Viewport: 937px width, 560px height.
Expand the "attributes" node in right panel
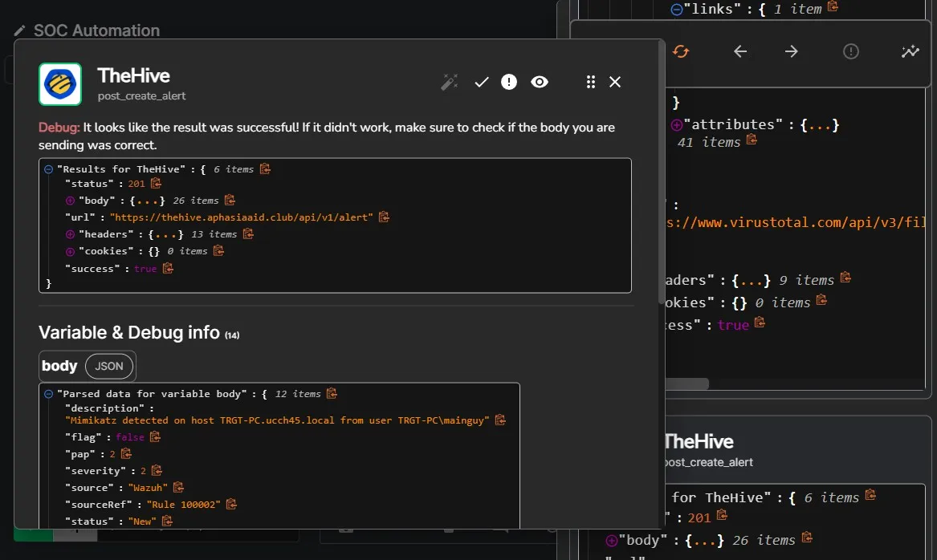676,125
